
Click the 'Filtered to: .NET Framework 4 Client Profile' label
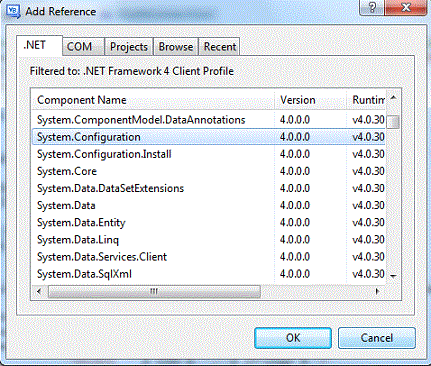pyautogui.click(x=132, y=71)
